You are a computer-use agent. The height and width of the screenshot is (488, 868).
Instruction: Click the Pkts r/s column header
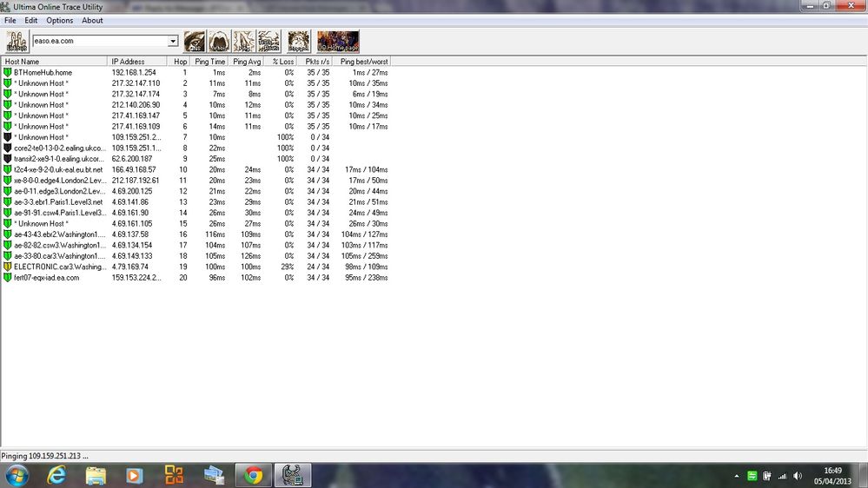(x=315, y=62)
